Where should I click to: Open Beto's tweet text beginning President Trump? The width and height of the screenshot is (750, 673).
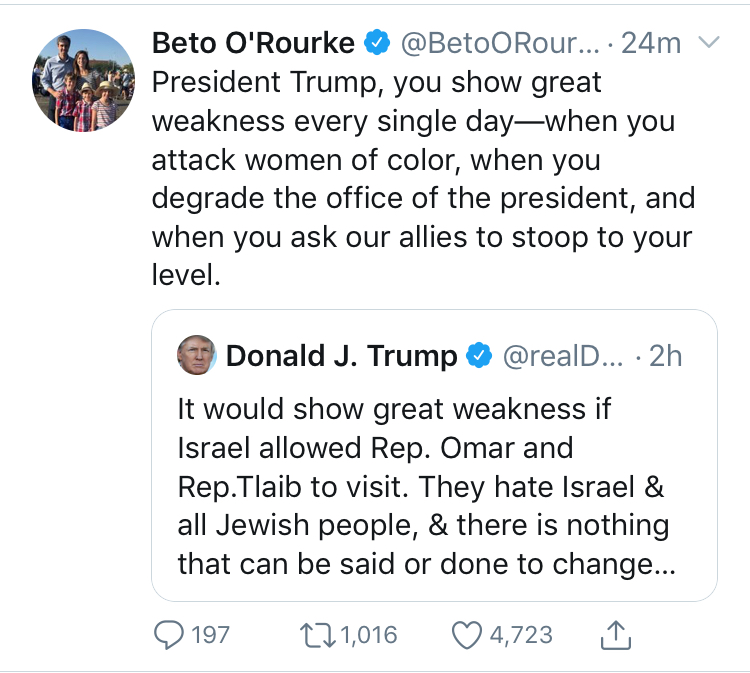423,178
